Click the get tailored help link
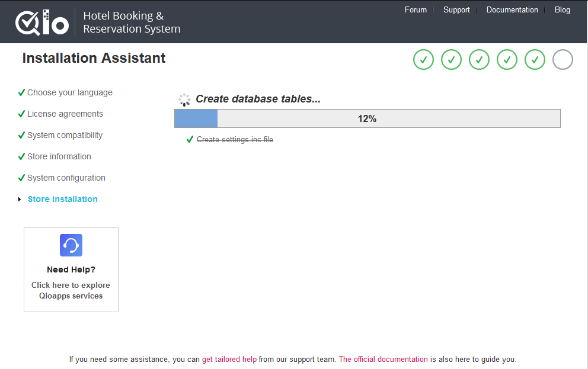 click(x=229, y=359)
